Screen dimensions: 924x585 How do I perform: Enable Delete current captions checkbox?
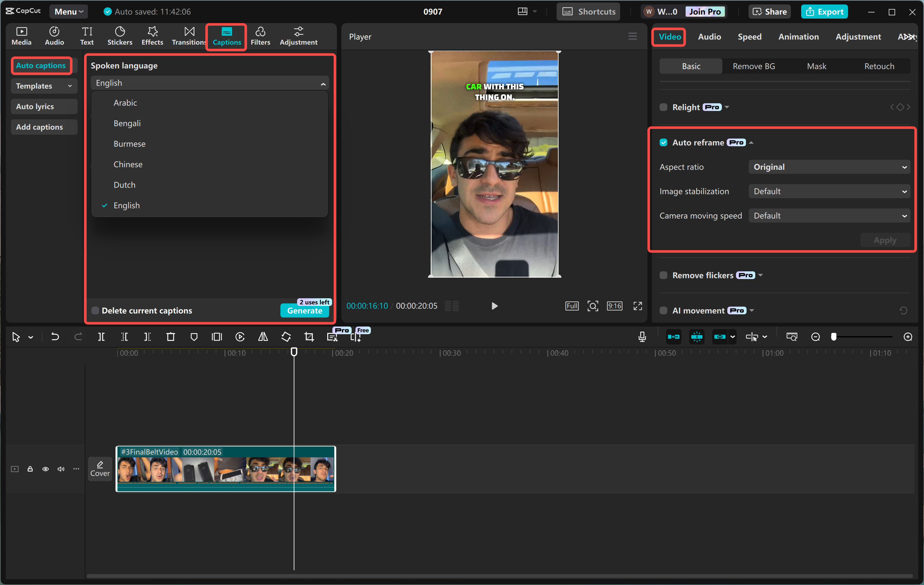click(x=95, y=310)
